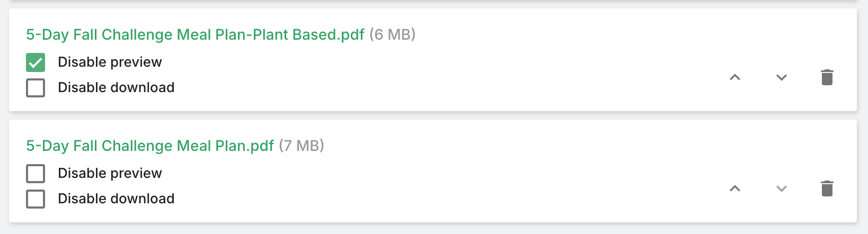The height and width of the screenshot is (234, 868).
Task: Move the 7 MB Meal Plan.pdf up
Action: click(x=734, y=188)
